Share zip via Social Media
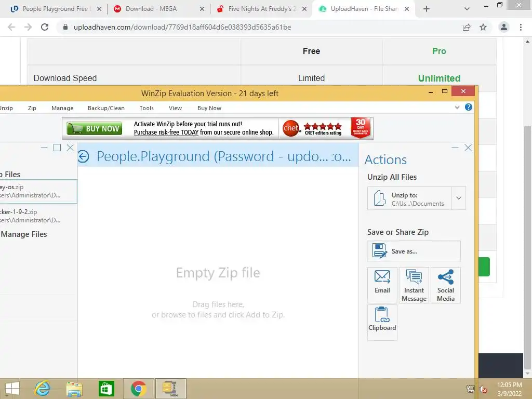 pos(445,285)
